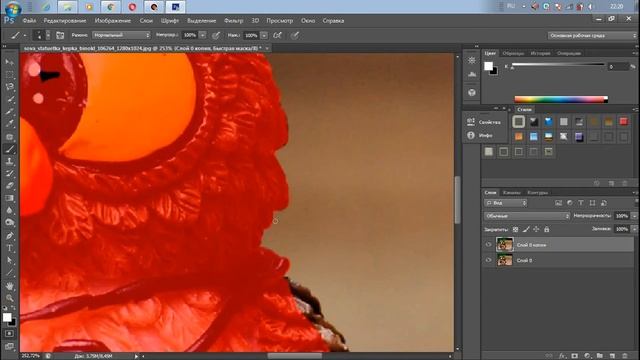Hide the Слой 0 копия layer
Viewport: 640px width, 360px height.
tap(488, 245)
